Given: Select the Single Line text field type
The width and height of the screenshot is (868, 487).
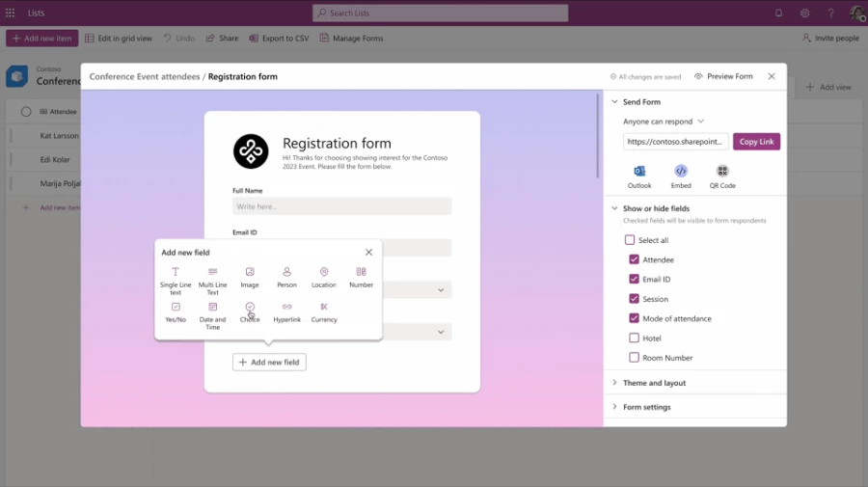Looking at the screenshot, I should click(x=176, y=273).
